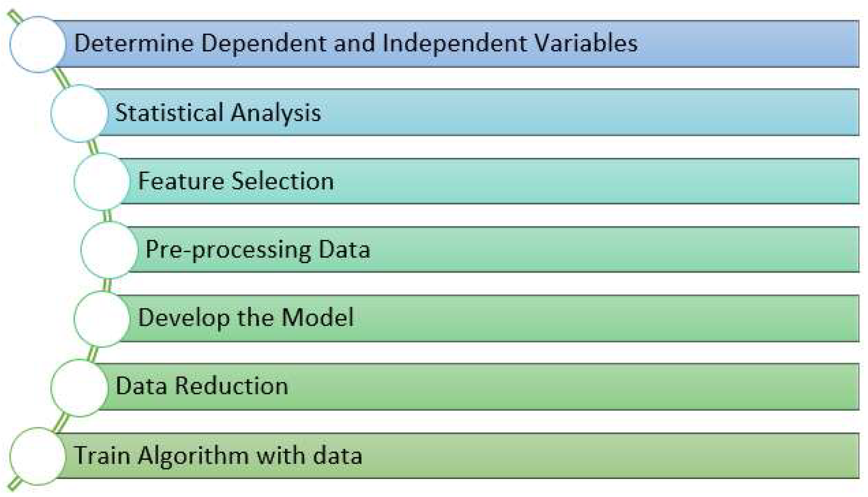Click the Develop the Model text
The height and width of the screenshot is (497, 868).
pos(246,318)
